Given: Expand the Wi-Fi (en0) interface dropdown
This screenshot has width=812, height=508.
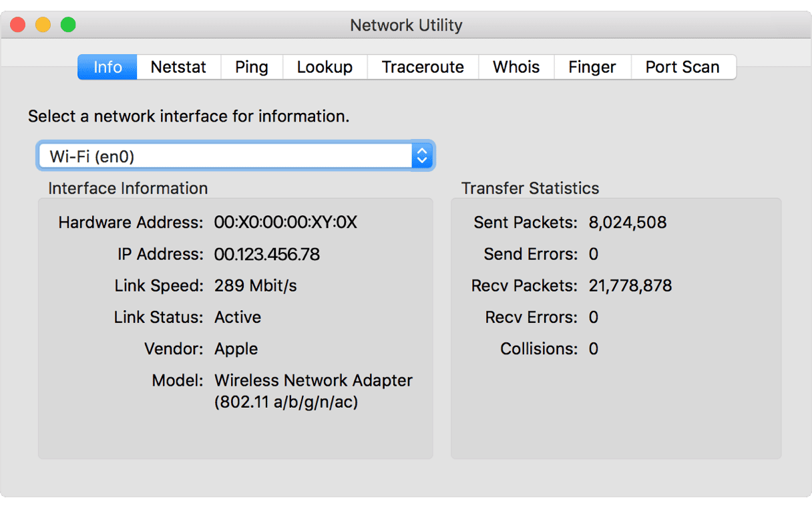Looking at the screenshot, I should pos(226,156).
